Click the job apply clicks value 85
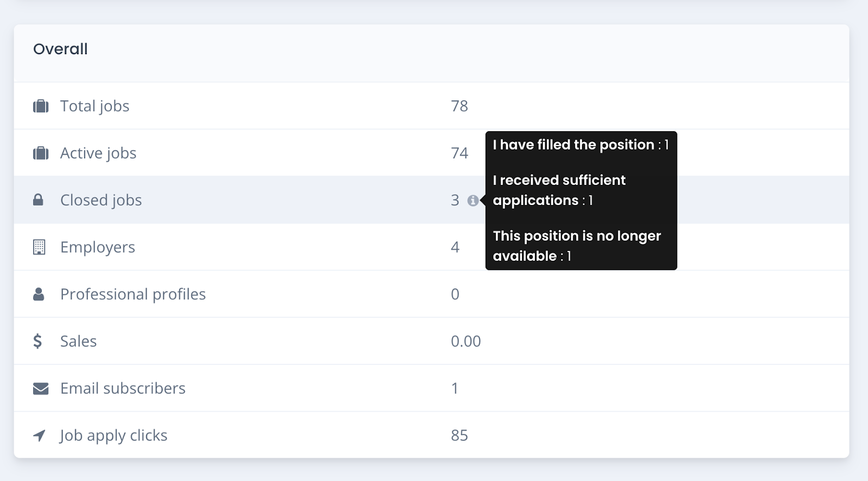868x481 pixels. (x=459, y=435)
